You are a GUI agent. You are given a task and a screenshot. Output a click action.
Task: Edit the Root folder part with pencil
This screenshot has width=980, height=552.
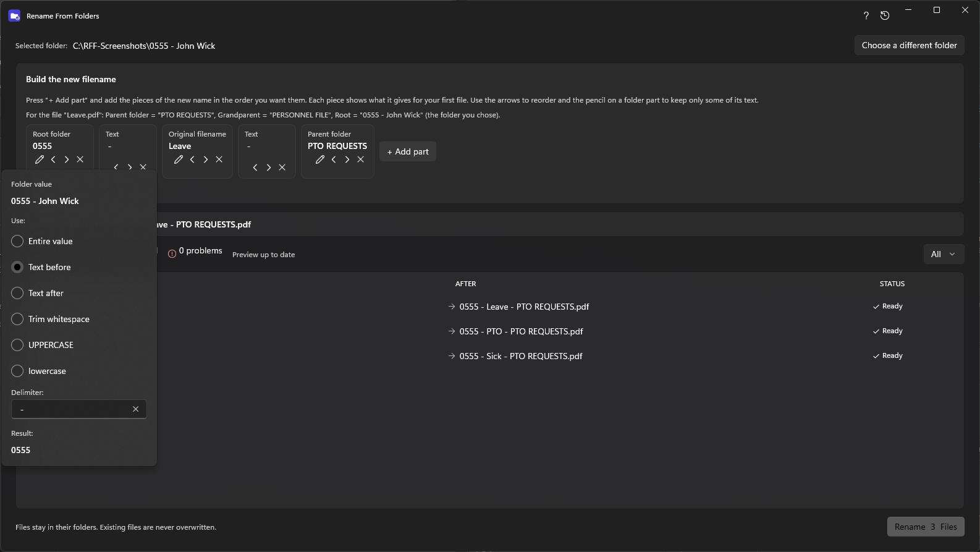click(x=40, y=159)
